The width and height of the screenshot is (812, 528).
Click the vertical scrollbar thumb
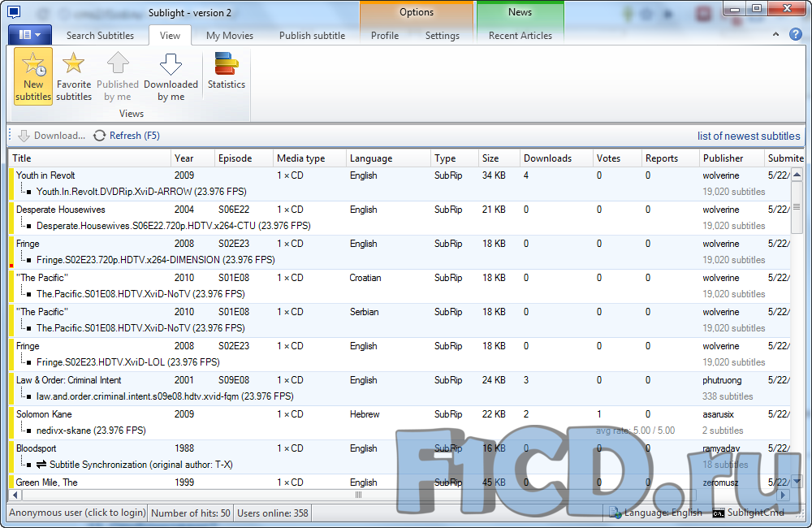(x=797, y=207)
